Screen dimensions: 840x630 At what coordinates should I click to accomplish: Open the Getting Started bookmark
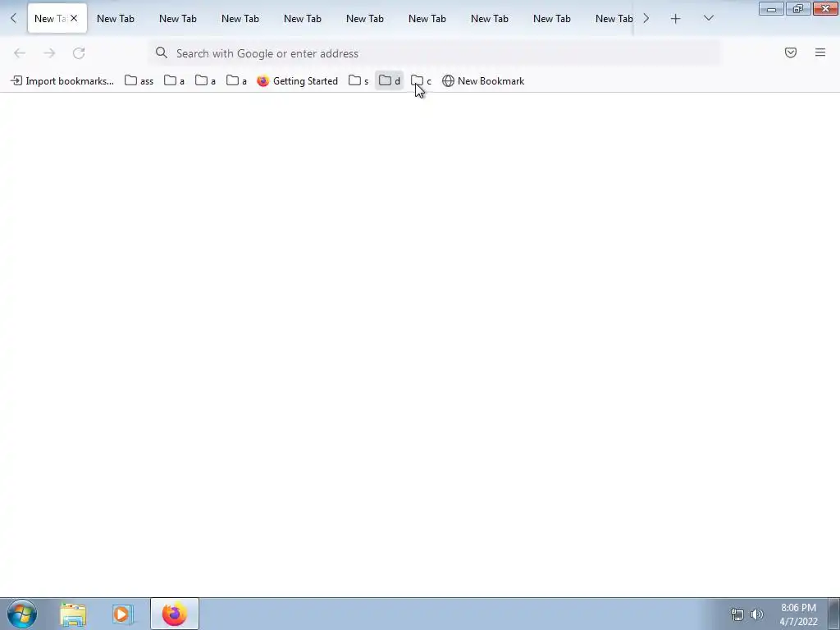click(x=297, y=81)
